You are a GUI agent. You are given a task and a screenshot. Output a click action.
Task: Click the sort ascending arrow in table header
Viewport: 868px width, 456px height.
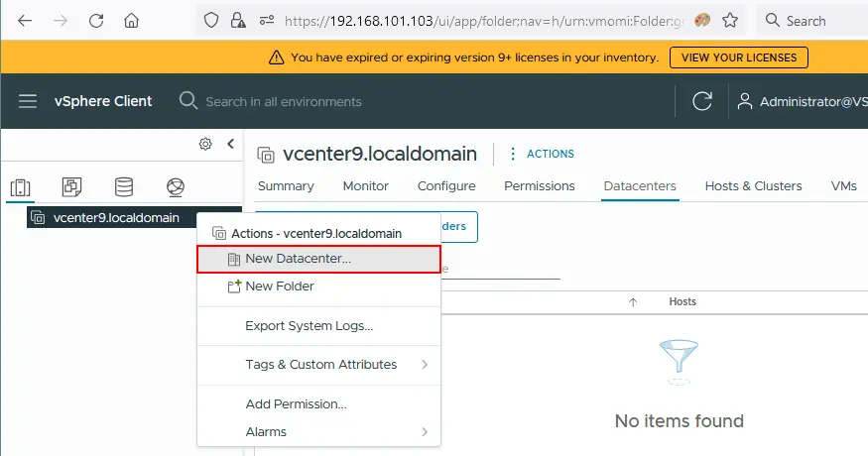click(x=633, y=302)
